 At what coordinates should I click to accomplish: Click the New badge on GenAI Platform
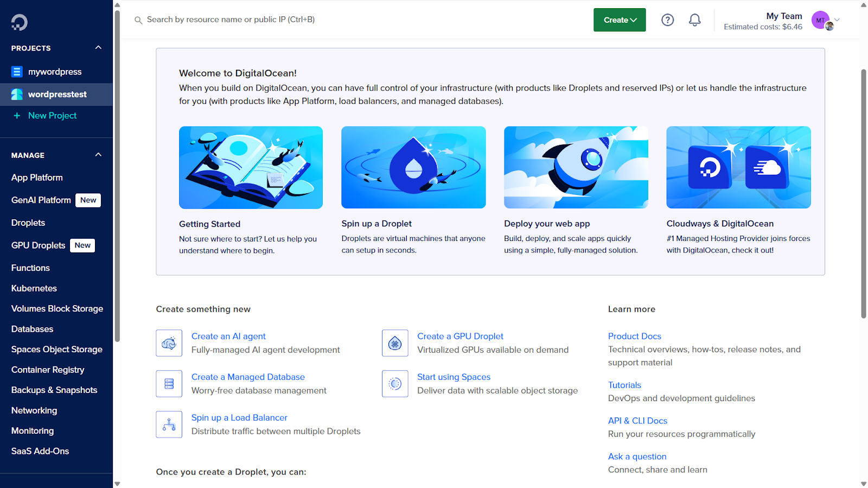(88, 200)
